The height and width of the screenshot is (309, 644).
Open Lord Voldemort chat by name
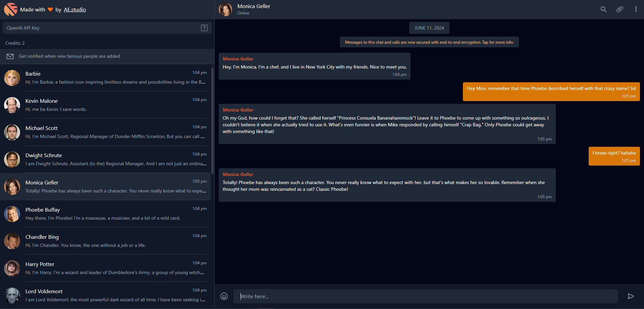[44, 292]
